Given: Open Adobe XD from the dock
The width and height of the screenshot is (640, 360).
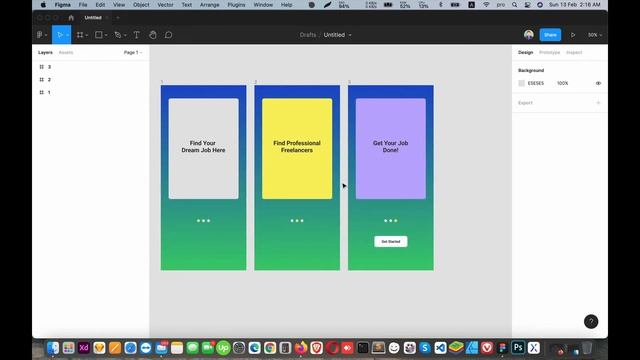Looking at the screenshot, I should coord(84,348).
